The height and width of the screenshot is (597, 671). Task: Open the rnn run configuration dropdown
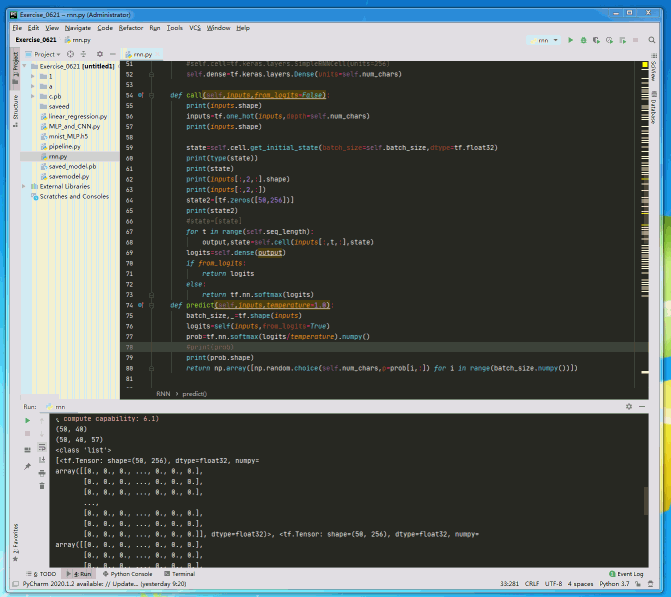point(543,40)
